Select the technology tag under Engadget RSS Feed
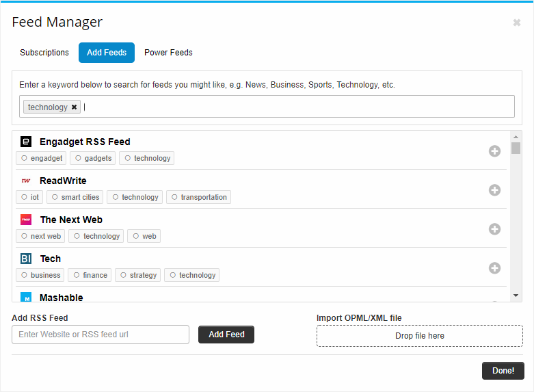This screenshot has height=392, width=534. pos(147,158)
